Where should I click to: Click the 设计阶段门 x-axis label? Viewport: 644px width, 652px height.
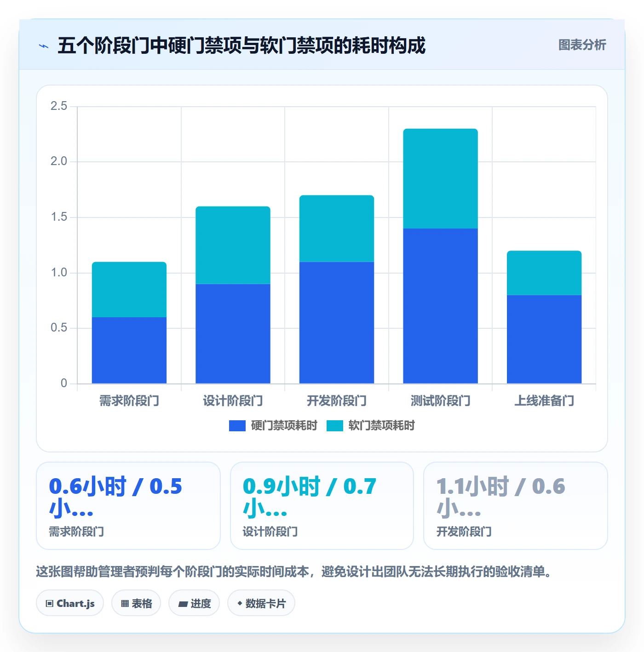click(233, 401)
